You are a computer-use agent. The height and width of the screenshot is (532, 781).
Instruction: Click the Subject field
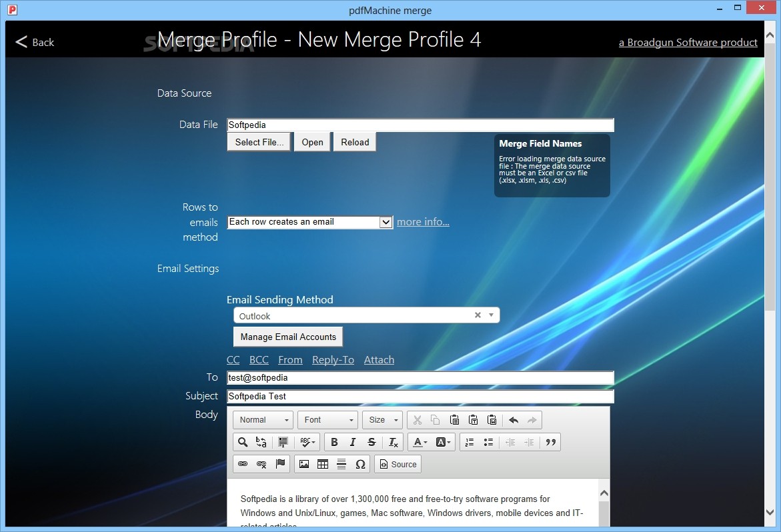420,396
